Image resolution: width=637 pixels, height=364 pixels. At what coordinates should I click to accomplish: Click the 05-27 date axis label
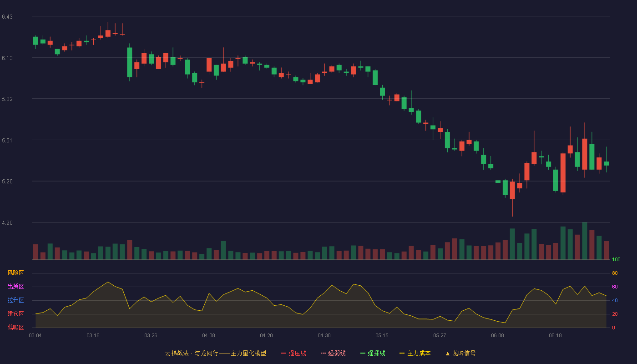click(440, 335)
